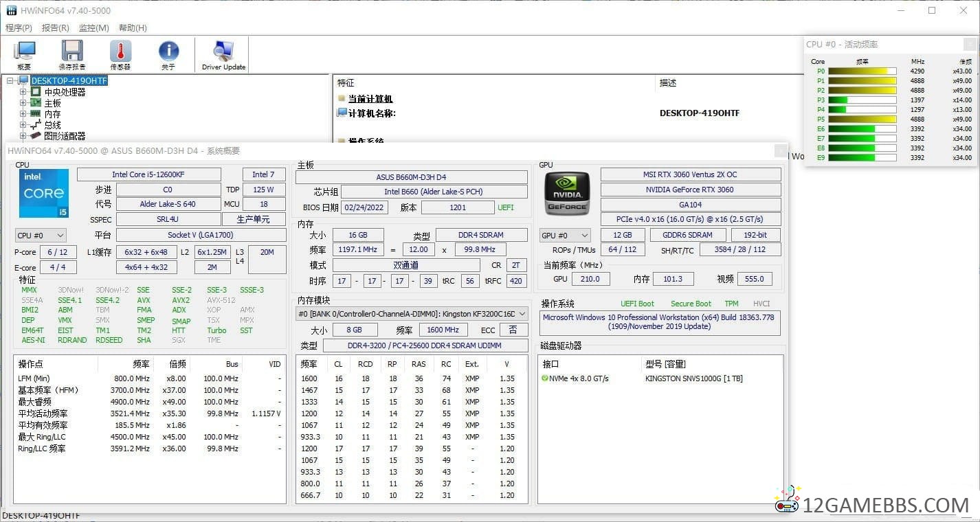Open the CPU #0 selector dropdown
The width and height of the screenshot is (980, 522).
tap(41, 235)
